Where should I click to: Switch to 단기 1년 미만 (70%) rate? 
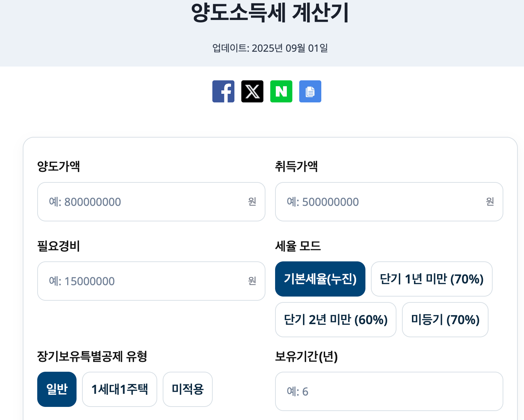pos(431,279)
